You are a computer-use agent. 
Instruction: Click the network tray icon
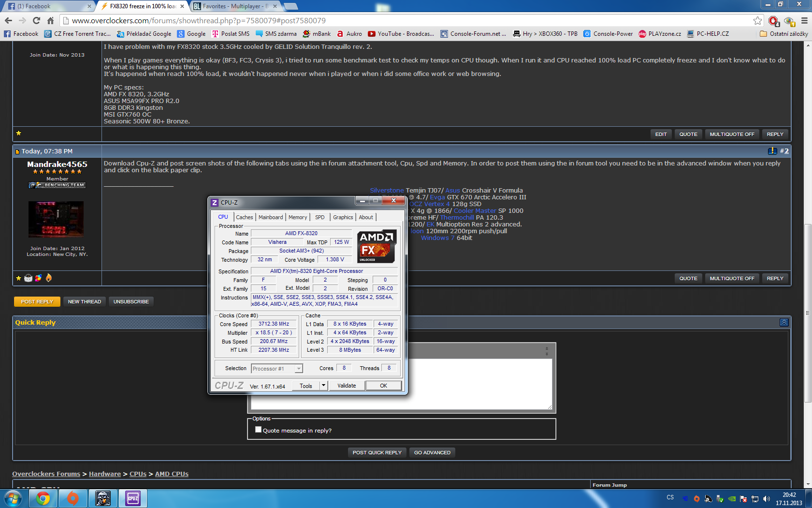[x=755, y=499]
